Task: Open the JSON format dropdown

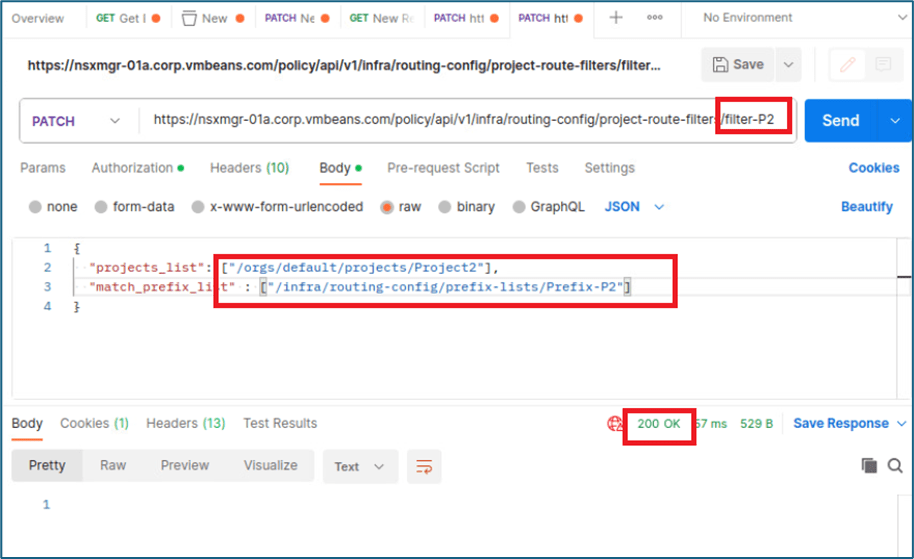Action: coord(634,207)
